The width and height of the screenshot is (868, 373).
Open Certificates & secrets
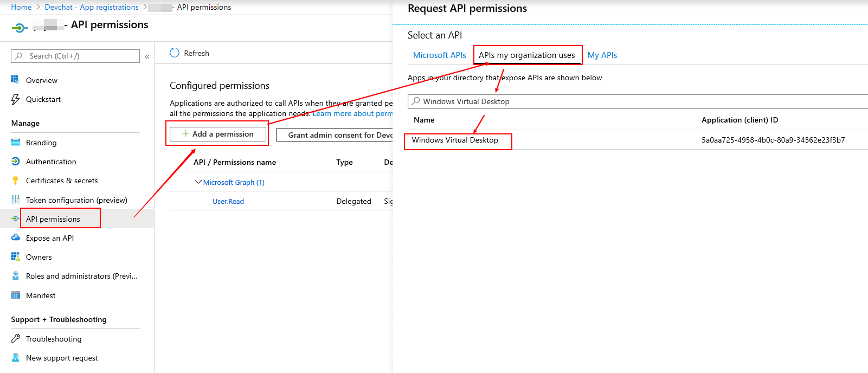click(x=62, y=181)
